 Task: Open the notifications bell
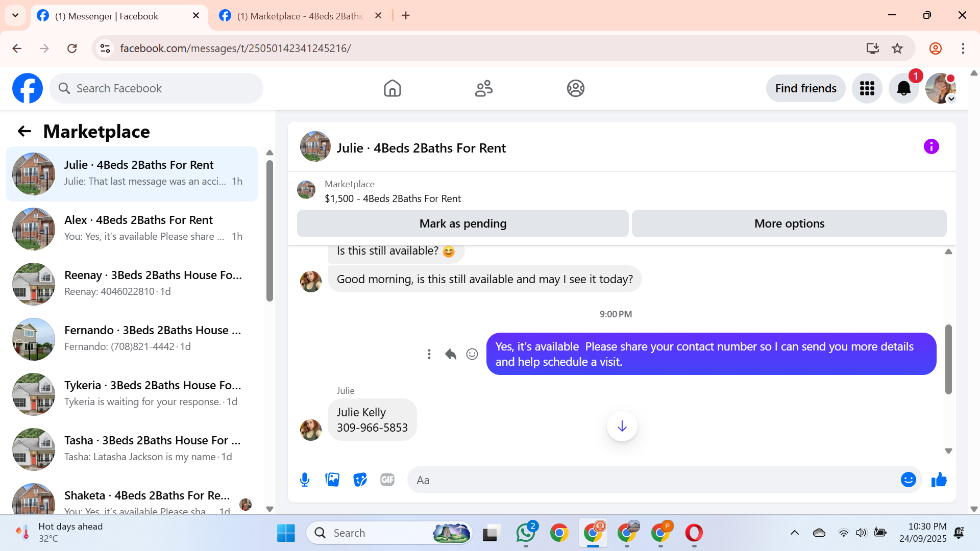[x=903, y=88]
